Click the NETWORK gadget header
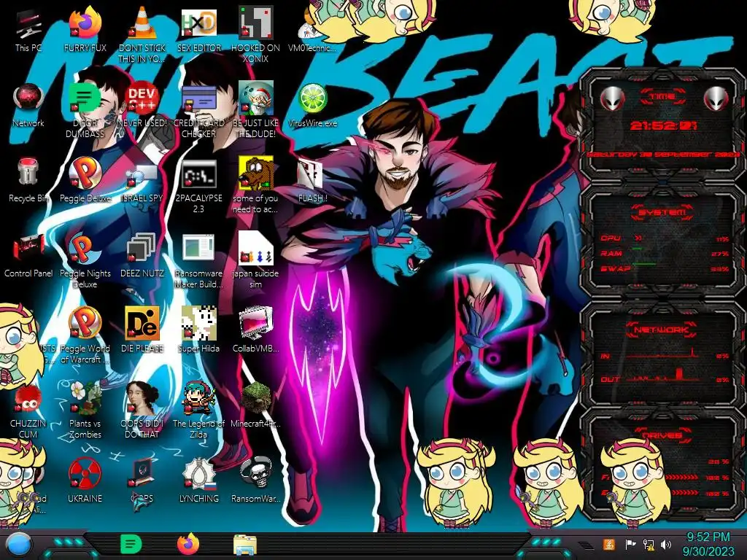The width and height of the screenshot is (747, 560). [662, 329]
